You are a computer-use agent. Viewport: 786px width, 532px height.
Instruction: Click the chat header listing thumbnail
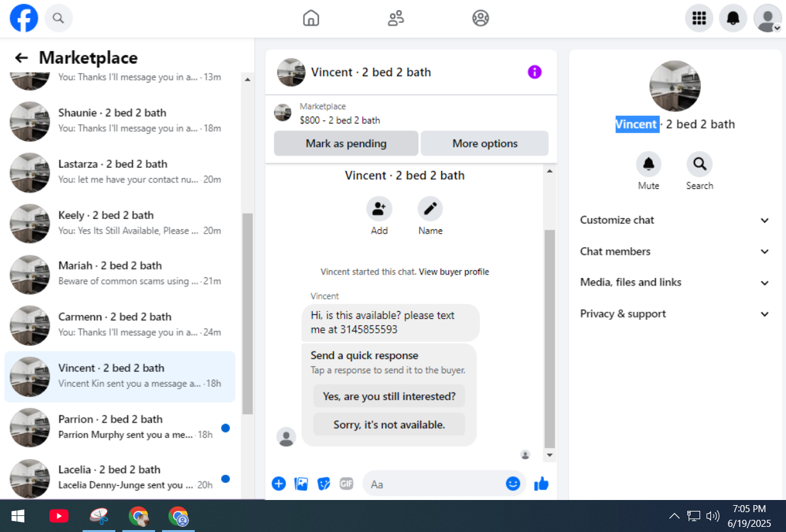(x=291, y=72)
